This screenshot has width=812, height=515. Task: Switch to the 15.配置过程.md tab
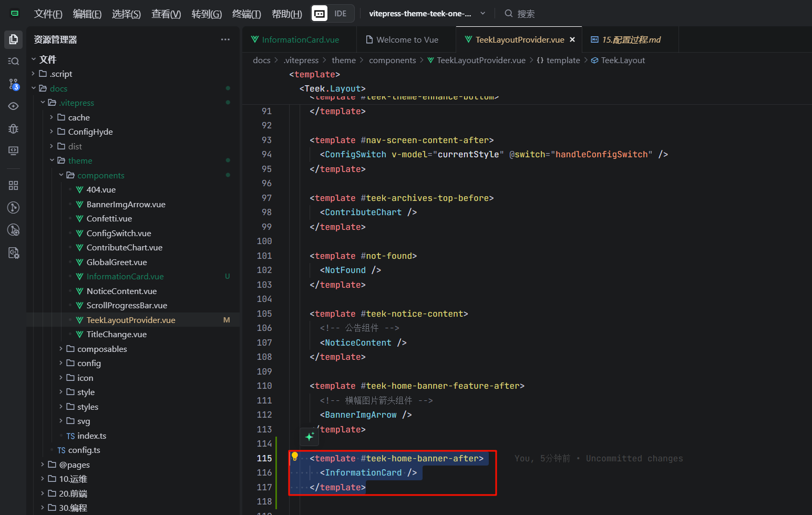pyautogui.click(x=631, y=39)
